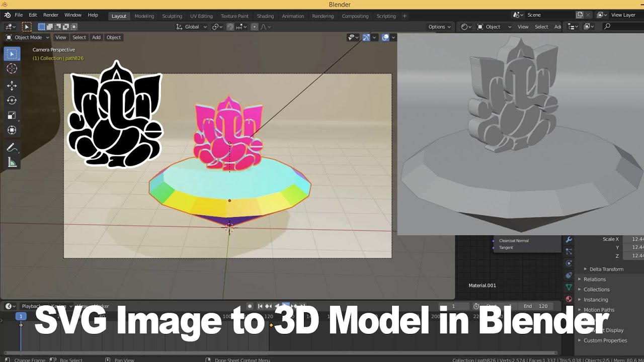Click the use preview range clock icon

(476, 306)
